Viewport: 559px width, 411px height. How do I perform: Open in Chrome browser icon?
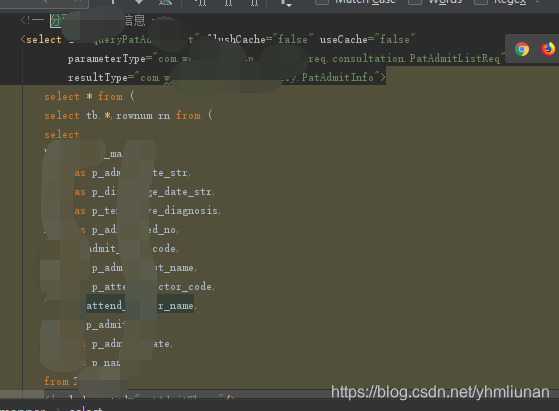[x=522, y=49]
